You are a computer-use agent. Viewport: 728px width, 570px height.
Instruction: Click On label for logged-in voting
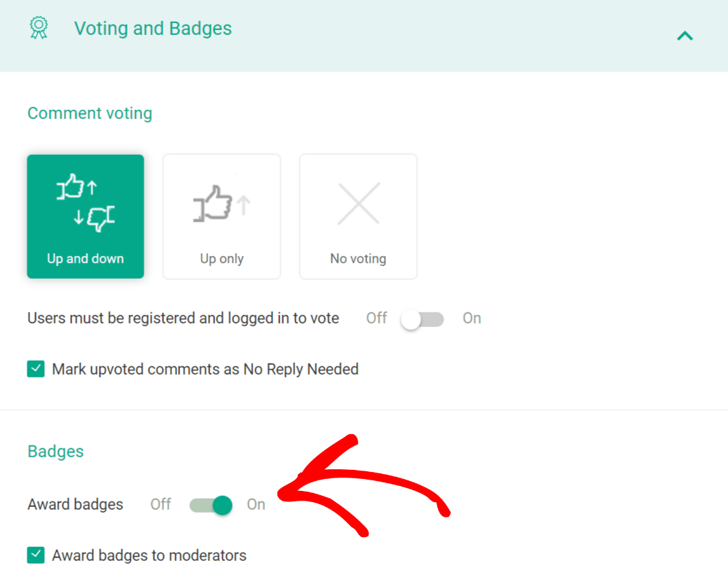(x=472, y=319)
